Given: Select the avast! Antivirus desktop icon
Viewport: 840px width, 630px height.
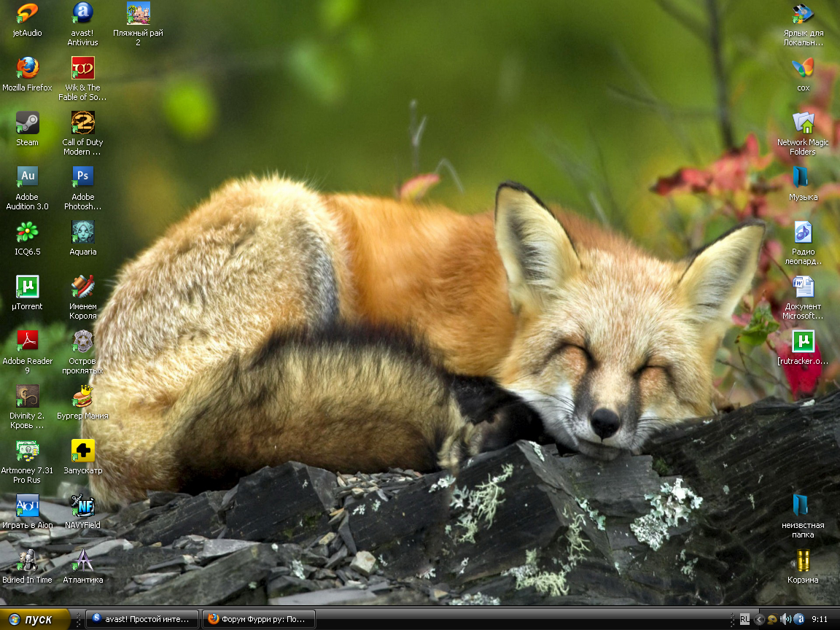Looking at the screenshot, I should (82, 14).
